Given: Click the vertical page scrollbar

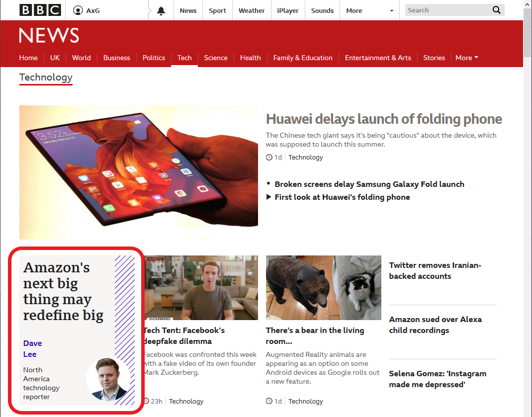Looking at the screenshot, I should click(527, 208).
